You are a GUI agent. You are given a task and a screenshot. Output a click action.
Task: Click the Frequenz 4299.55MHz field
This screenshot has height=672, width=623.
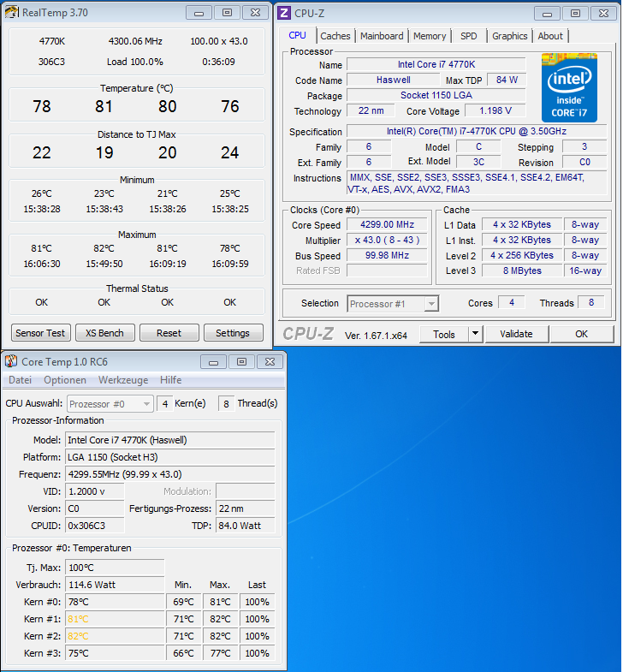coord(170,474)
